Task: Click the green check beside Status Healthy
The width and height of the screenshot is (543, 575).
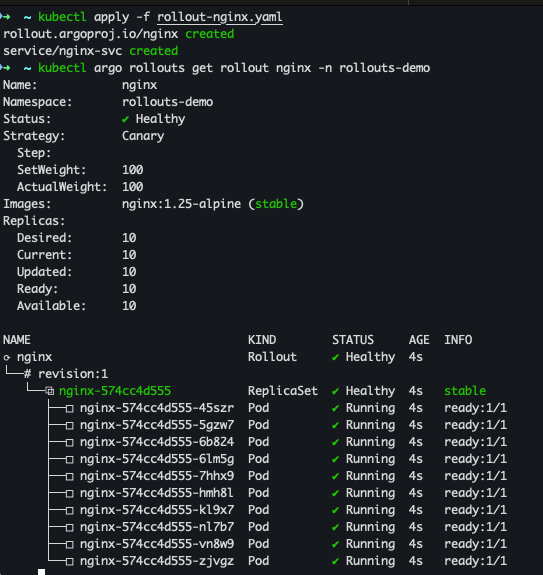Action: coord(125,119)
